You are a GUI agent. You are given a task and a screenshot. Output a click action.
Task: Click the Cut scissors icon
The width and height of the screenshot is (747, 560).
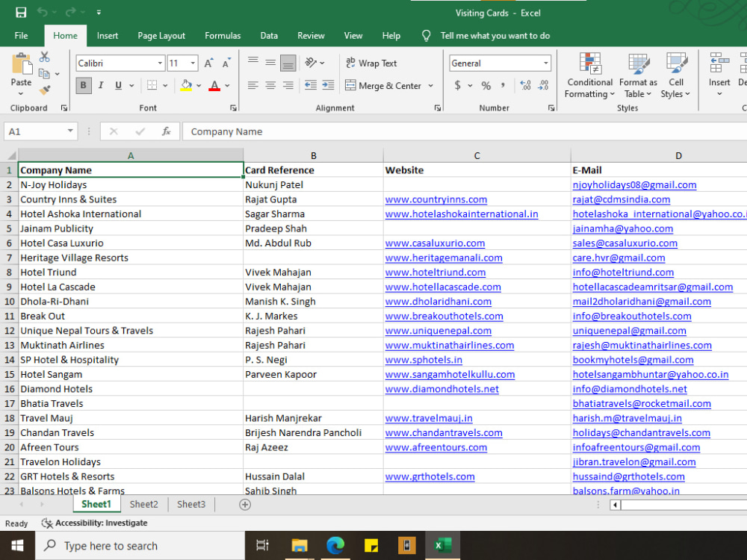click(x=45, y=57)
